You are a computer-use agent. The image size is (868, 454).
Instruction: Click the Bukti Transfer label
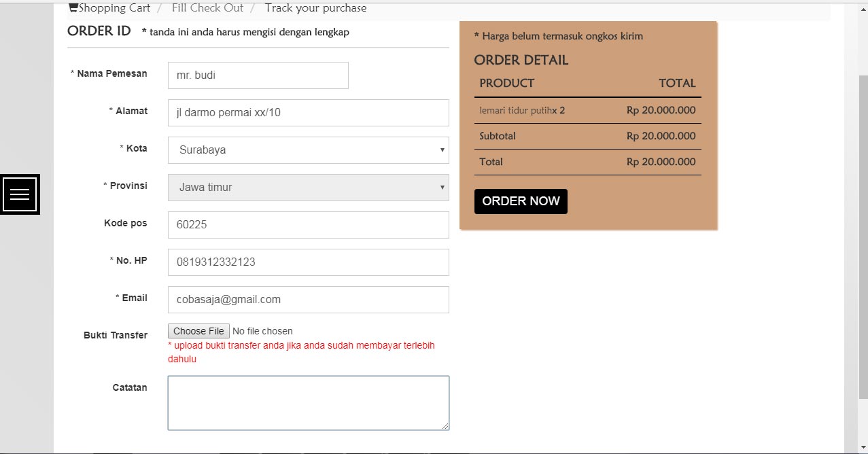116,335
